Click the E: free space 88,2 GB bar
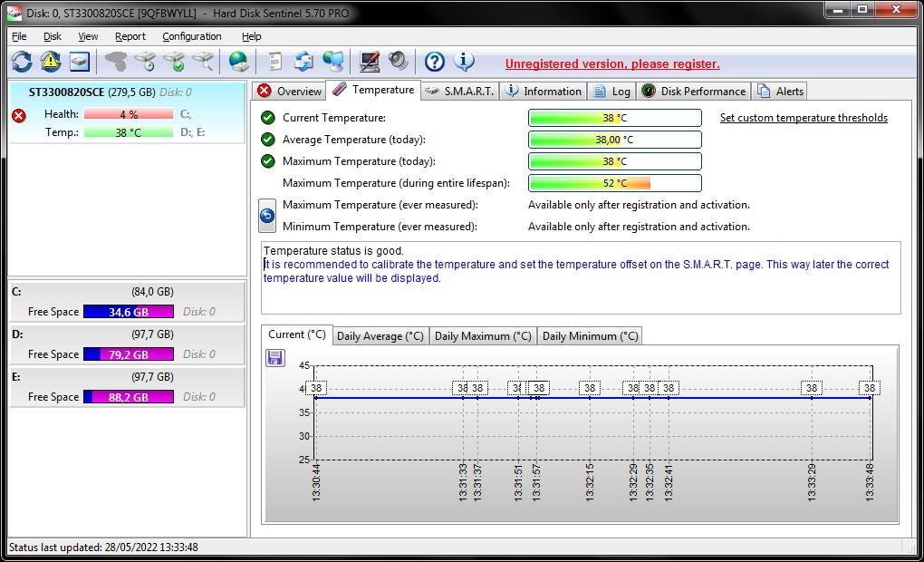 tap(129, 397)
